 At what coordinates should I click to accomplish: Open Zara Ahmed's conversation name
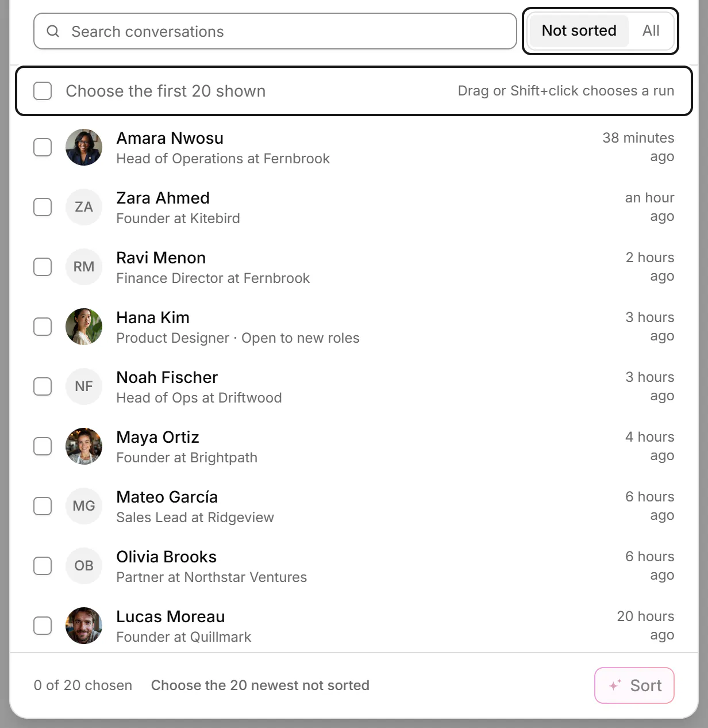point(163,198)
